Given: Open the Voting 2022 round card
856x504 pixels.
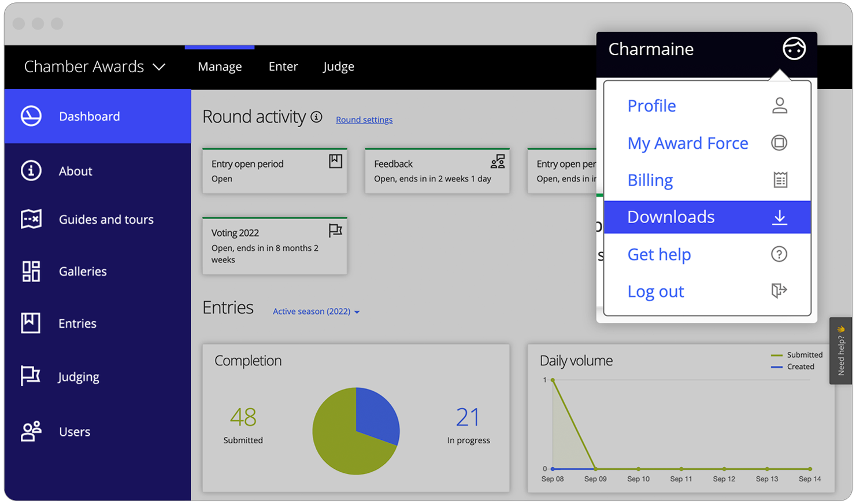Looking at the screenshot, I should click(x=275, y=246).
